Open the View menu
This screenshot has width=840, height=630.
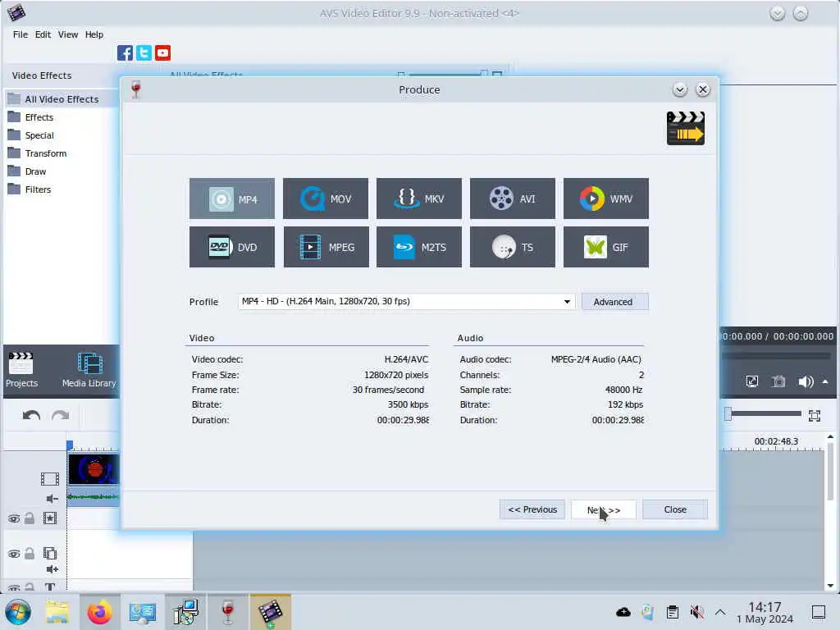click(68, 34)
